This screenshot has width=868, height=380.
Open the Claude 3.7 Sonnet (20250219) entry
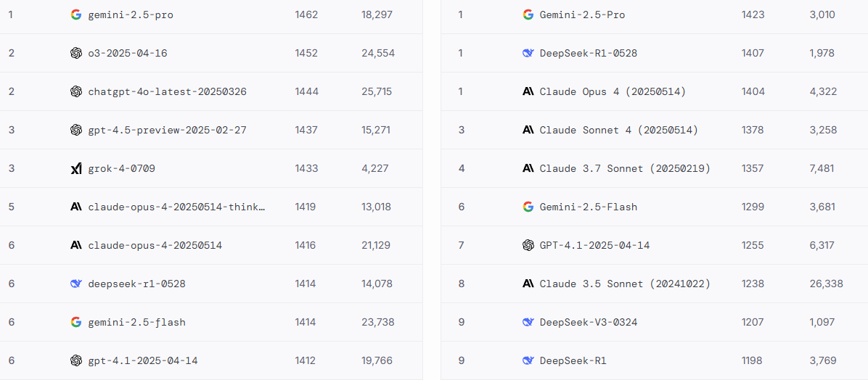[x=625, y=169]
